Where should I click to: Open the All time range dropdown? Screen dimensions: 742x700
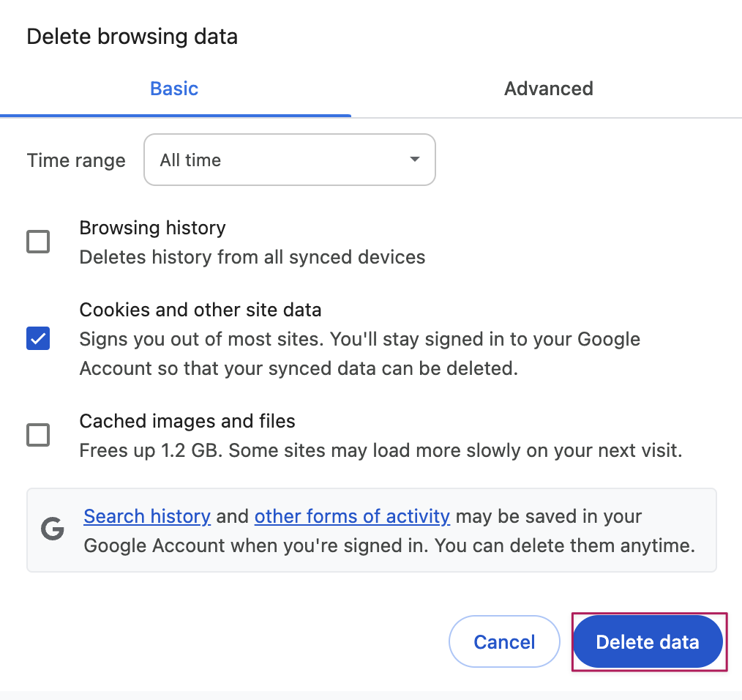tap(289, 160)
